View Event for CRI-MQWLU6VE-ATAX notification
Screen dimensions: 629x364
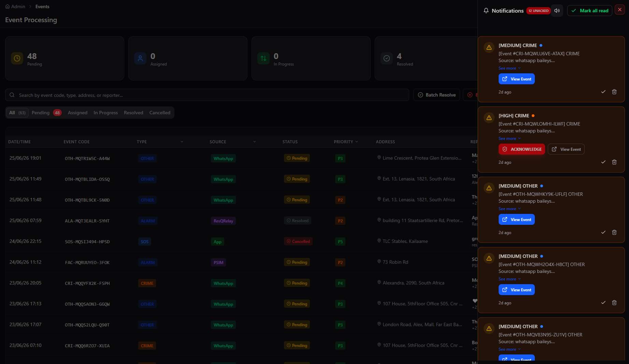click(517, 79)
